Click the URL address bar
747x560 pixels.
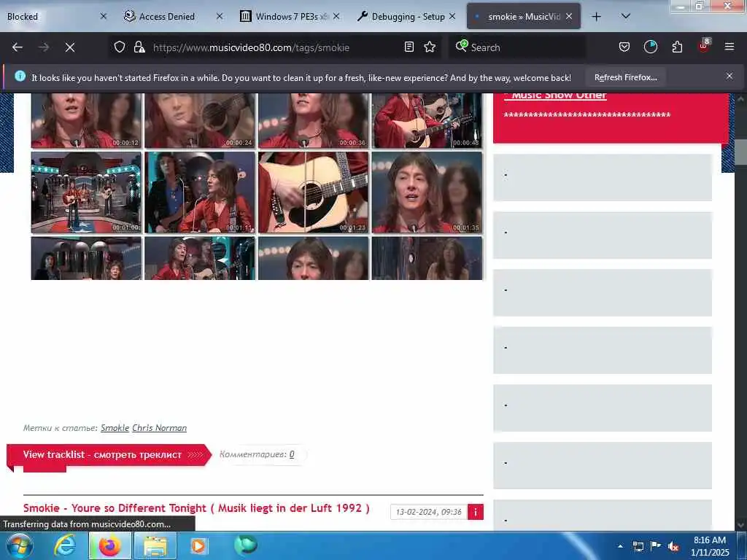[x=276, y=47]
